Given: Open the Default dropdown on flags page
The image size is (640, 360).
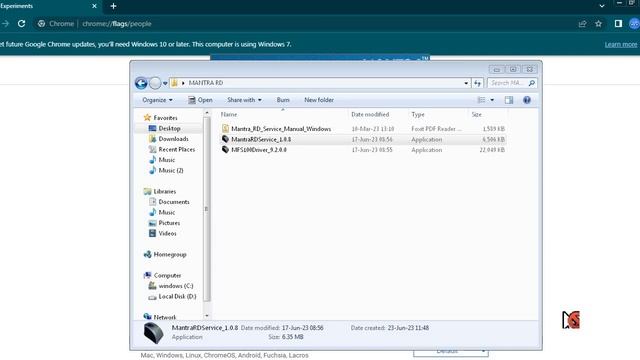Looking at the screenshot, I should coord(451,352).
